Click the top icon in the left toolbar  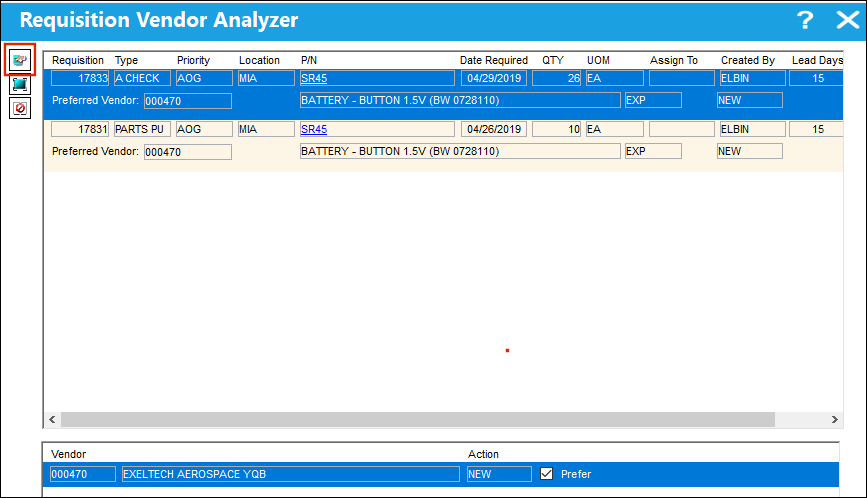coord(20,60)
